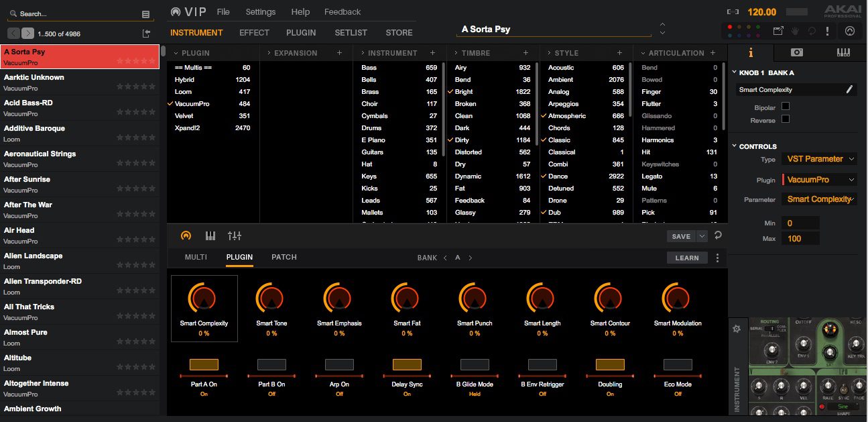Adjust the Smart Complexity knob
This screenshot has height=422, width=868.
point(204,297)
